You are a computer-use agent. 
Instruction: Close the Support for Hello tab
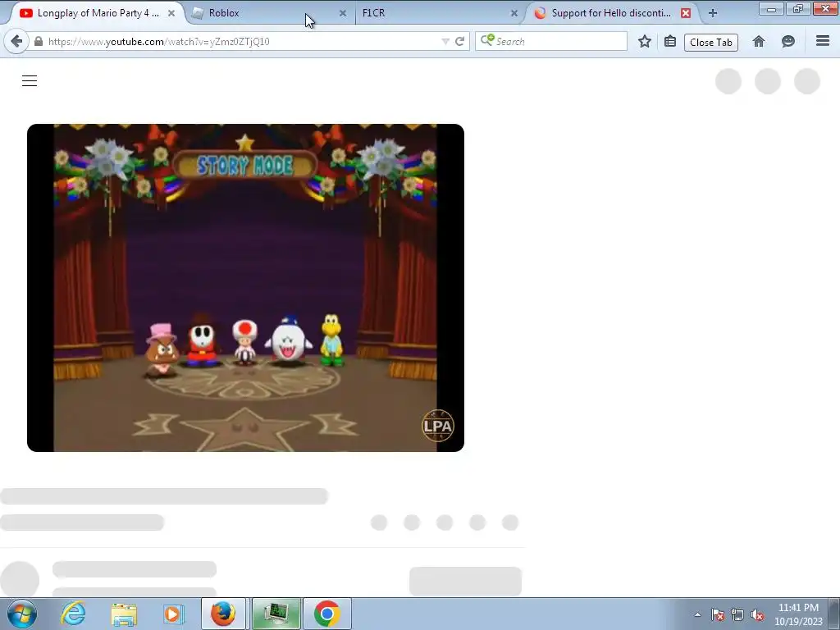(686, 13)
